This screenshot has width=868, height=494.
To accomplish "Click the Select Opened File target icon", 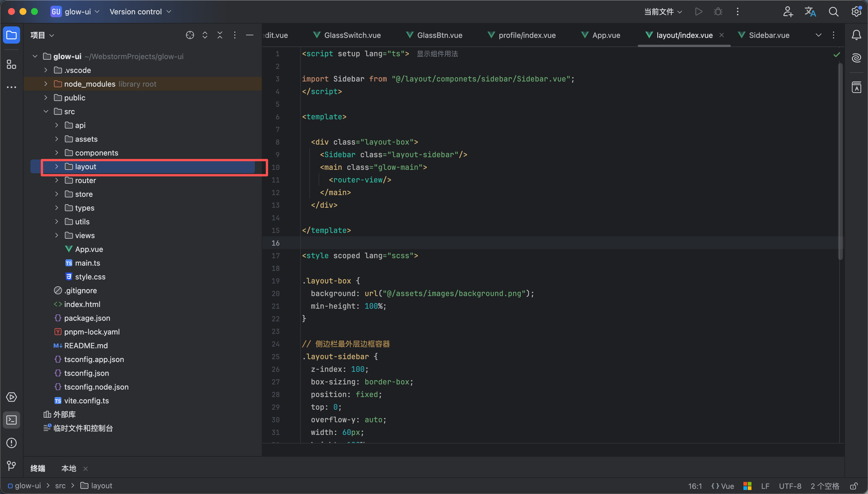I will [x=190, y=35].
